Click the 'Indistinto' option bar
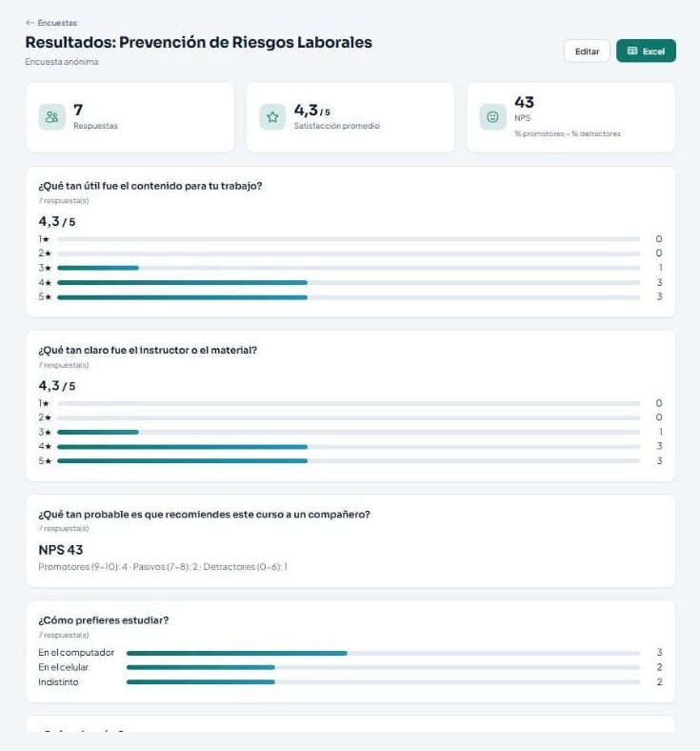Screen dimensions: 700x751 pyautogui.click(x=383, y=681)
